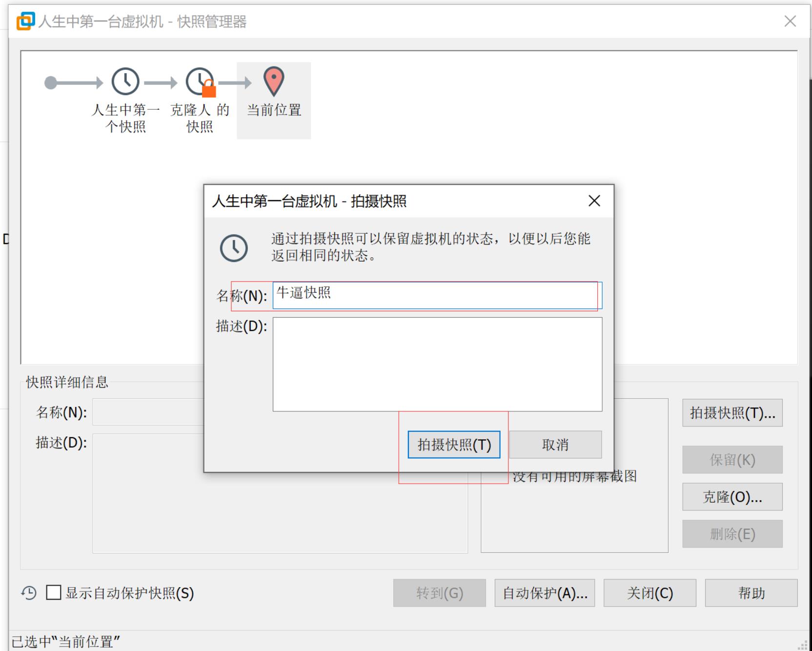
Task: Click 取消 to cancel the snapshot
Action: (555, 445)
